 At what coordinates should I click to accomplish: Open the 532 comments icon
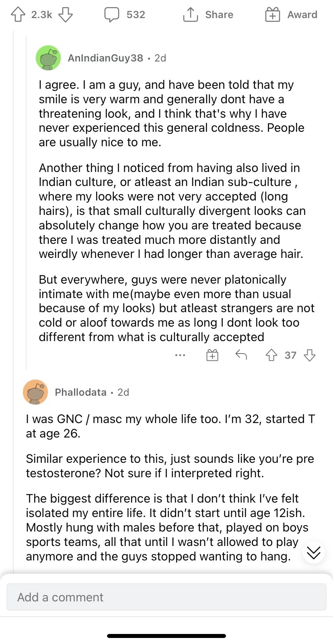(112, 15)
